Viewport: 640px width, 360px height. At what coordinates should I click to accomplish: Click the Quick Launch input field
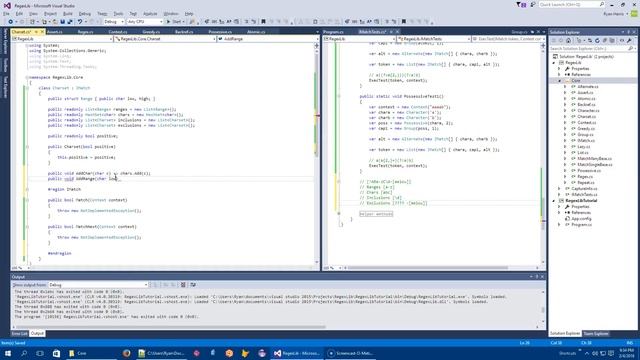click(x=569, y=4)
